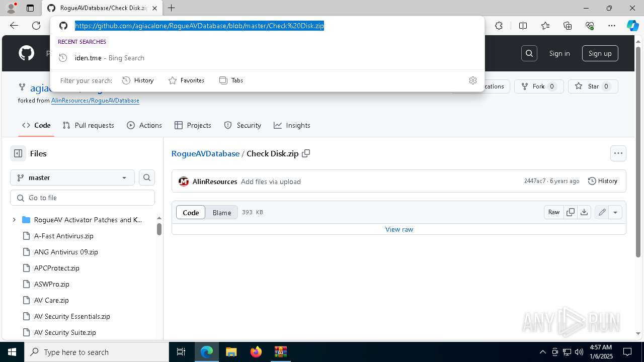This screenshot has height=362, width=644.
Task: Open commit 2447ac7 link
Action: coord(534,181)
